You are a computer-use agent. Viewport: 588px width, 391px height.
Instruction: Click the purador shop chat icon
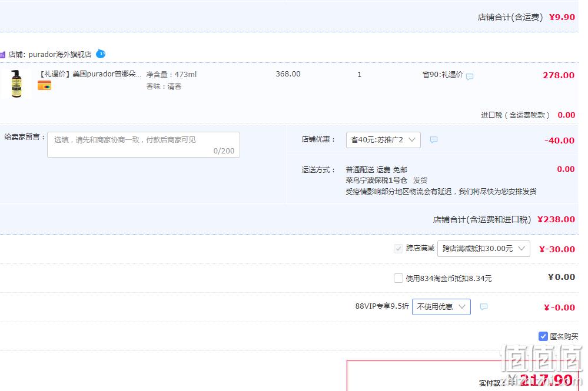101,54
